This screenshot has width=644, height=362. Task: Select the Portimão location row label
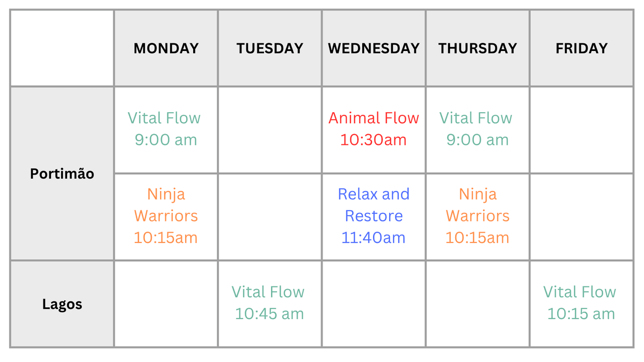[62, 174]
